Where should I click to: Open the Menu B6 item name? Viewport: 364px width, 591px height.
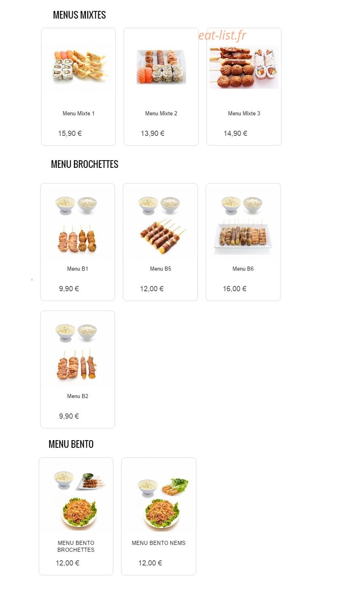(243, 269)
